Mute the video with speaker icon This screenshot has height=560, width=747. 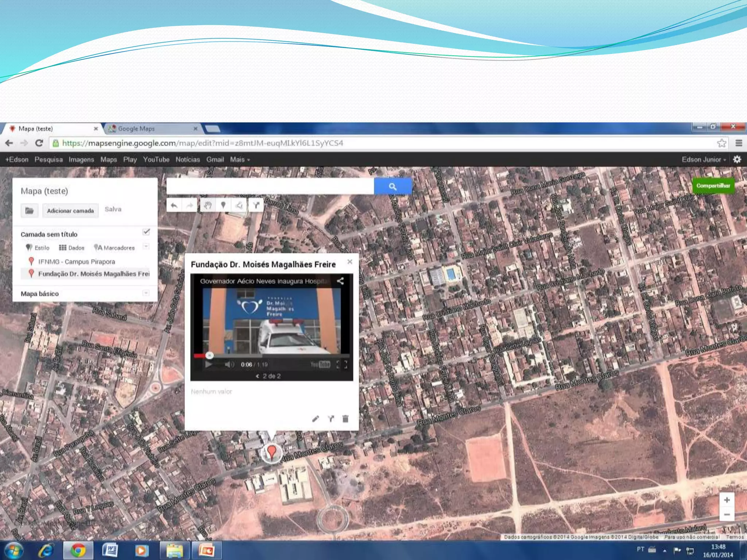[229, 364]
